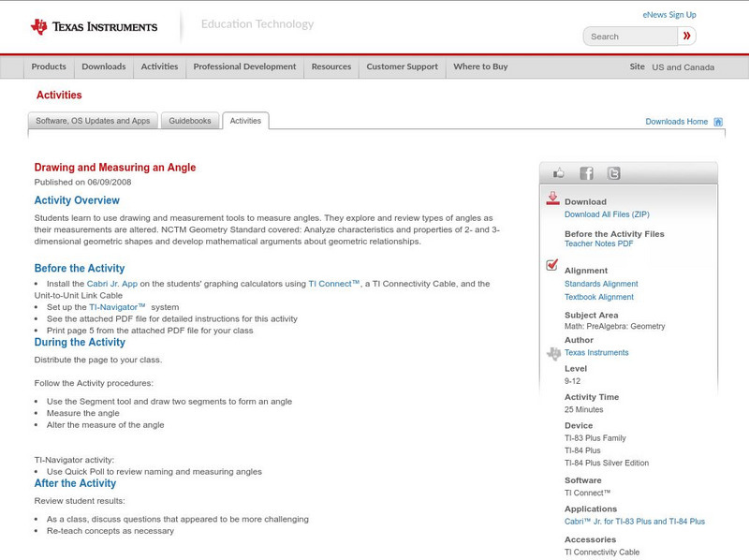
Task: Click the Texas Instruments logo
Action: click(x=94, y=27)
